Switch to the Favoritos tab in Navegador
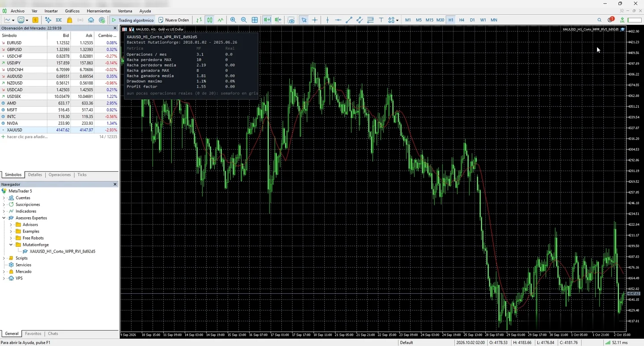 pyautogui.click(x=33, y=333)
